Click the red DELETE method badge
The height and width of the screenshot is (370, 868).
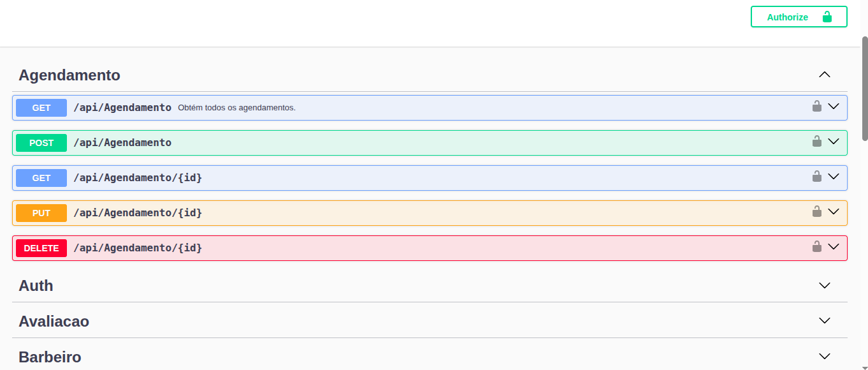(x=41, y=248)
